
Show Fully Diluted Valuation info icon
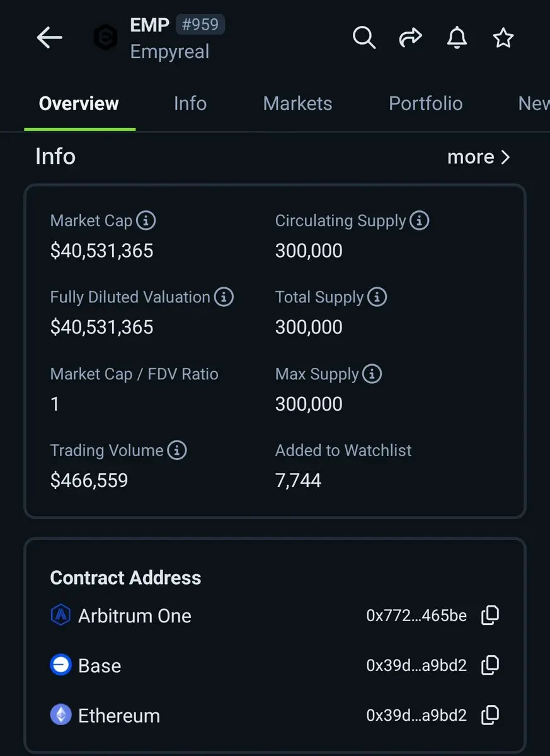click(x=224, y=297)
